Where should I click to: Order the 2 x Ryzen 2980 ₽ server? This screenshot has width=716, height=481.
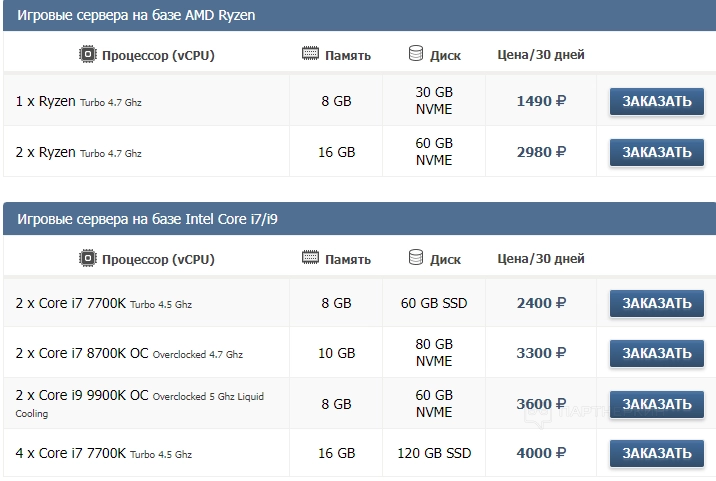click(656, 152)
